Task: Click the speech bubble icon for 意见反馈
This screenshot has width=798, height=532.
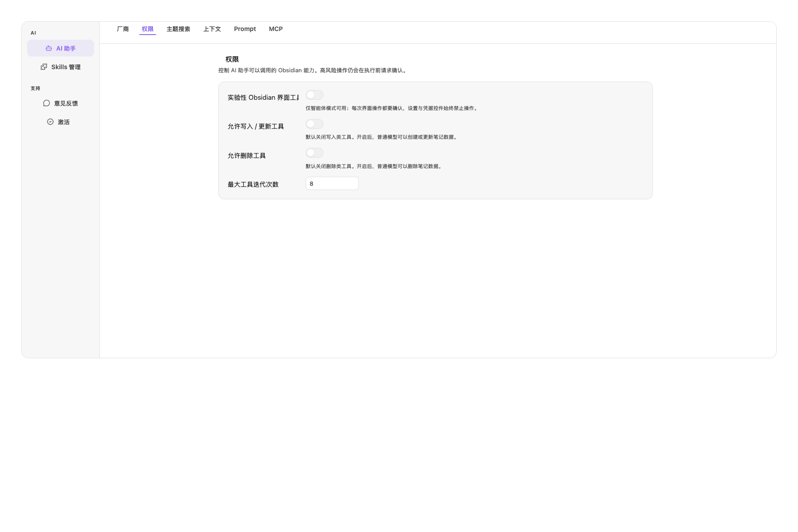Action: (x=47, y=103)
